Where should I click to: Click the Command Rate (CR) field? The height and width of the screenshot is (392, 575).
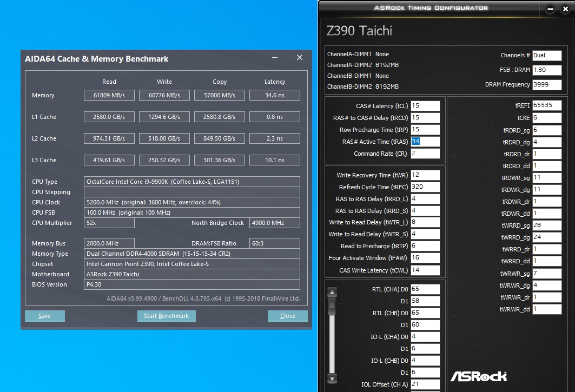point(425,153)
